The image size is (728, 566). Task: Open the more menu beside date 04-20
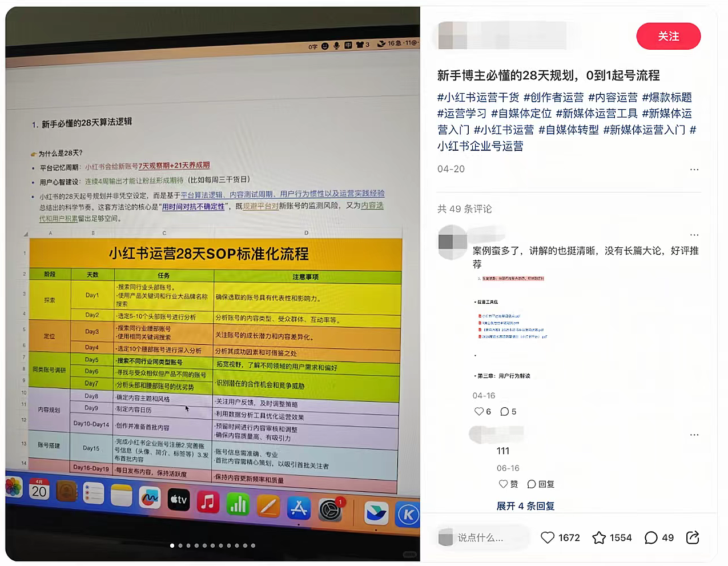(x=694, y=170)
